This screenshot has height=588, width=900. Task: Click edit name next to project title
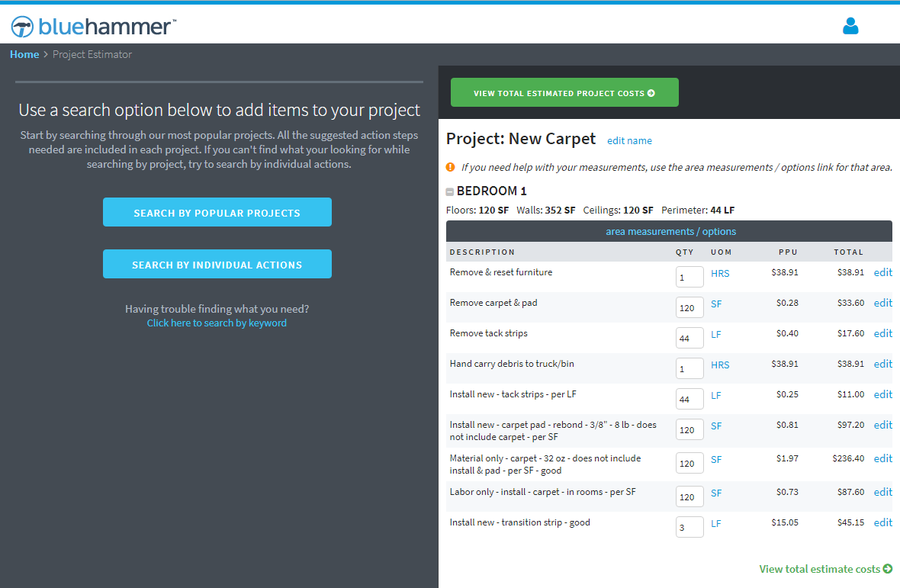pyautogui.click(x=629, y=140)
